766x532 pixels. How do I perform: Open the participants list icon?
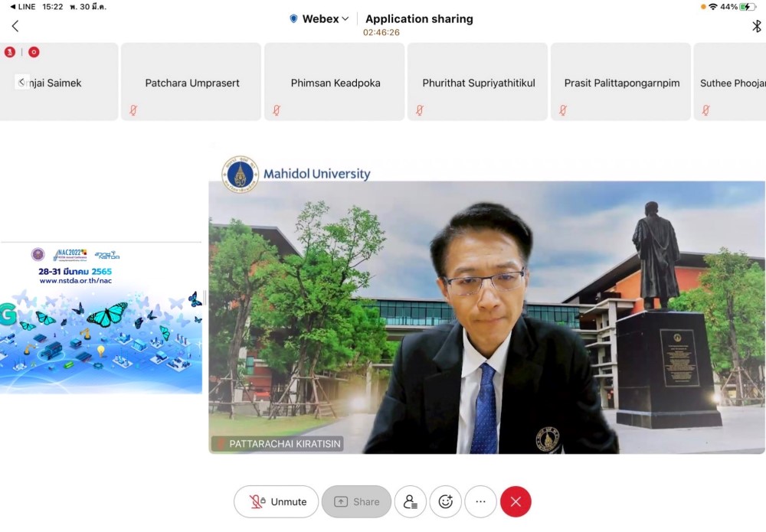click(411, 501)
